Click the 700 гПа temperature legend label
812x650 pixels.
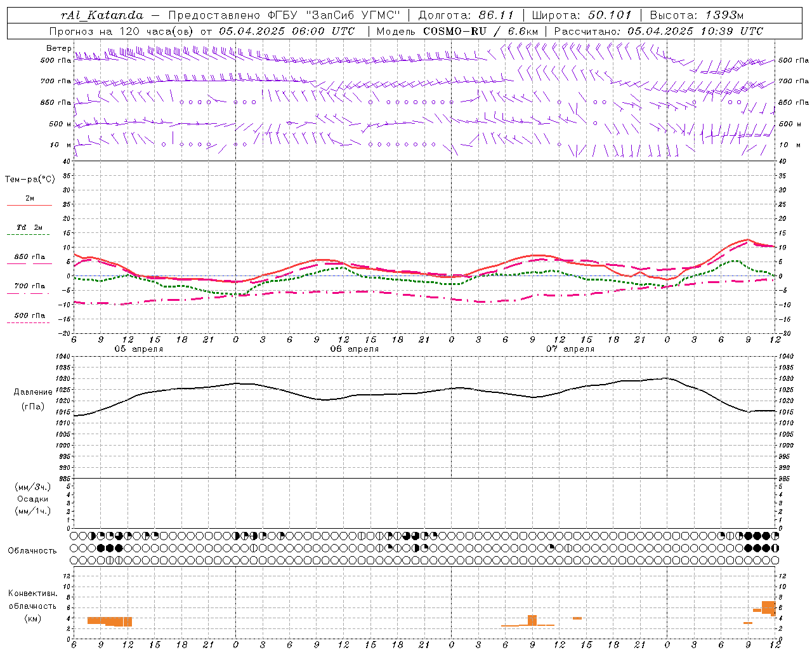(30, 286)
